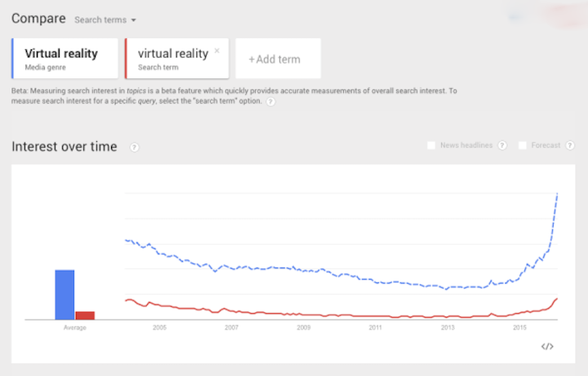
Task: Click the red Average bar
Action: click(x=85, y=315)
